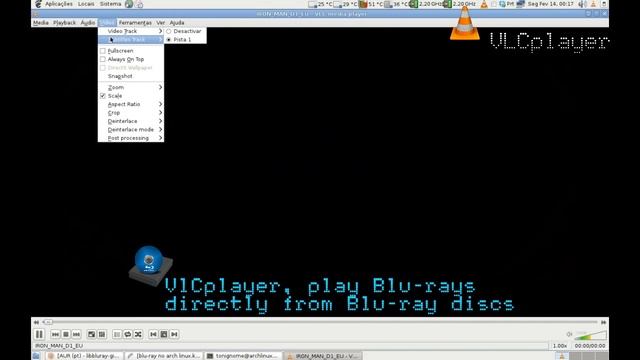The height and width of the screenshot is (360, 640).
Task: Open the Ver menu
Action: [161, 23]
